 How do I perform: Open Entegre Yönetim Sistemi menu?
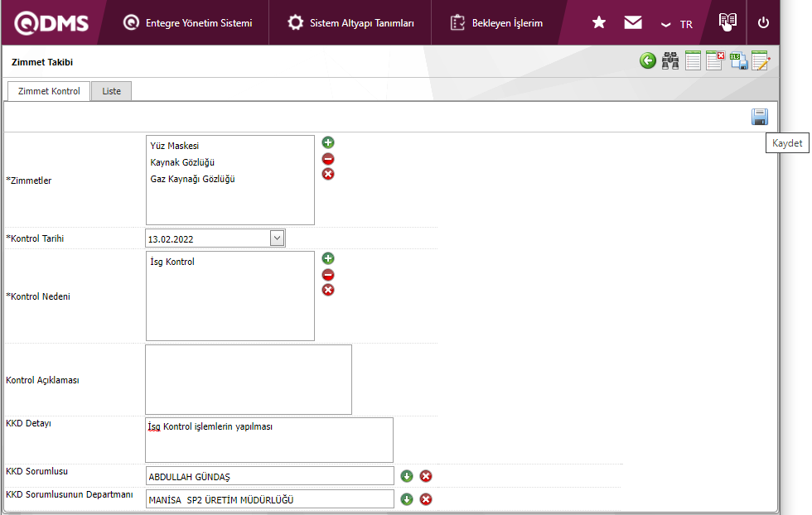coord(187,23)
